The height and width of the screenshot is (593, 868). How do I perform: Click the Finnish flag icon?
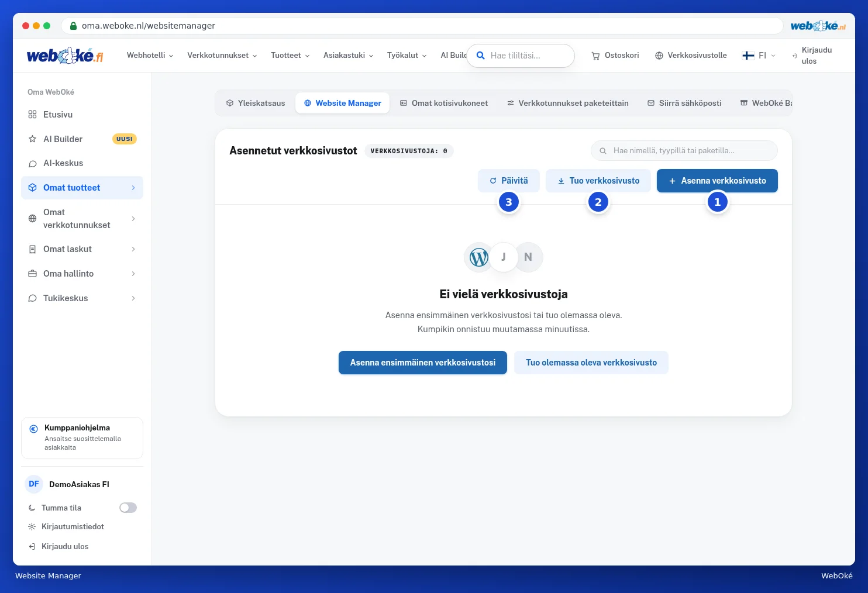click(748, 56)
